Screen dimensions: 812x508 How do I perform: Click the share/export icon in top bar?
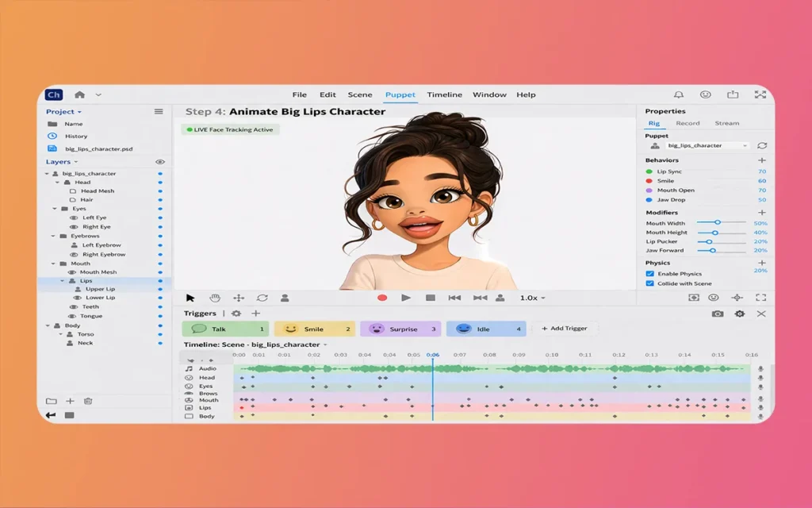click(733, 94)
